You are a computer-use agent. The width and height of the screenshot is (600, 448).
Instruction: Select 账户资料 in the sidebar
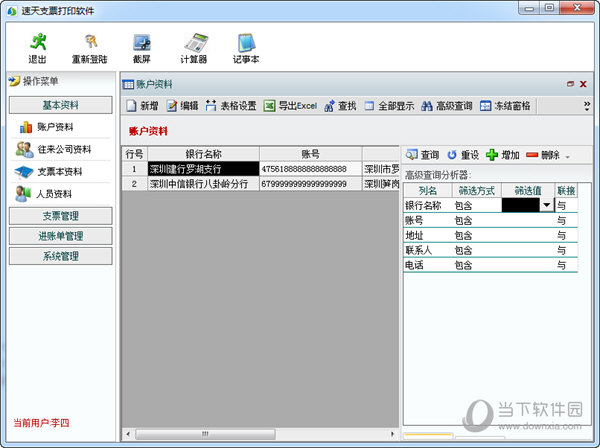pyautogui.click(x=46, y=127)
